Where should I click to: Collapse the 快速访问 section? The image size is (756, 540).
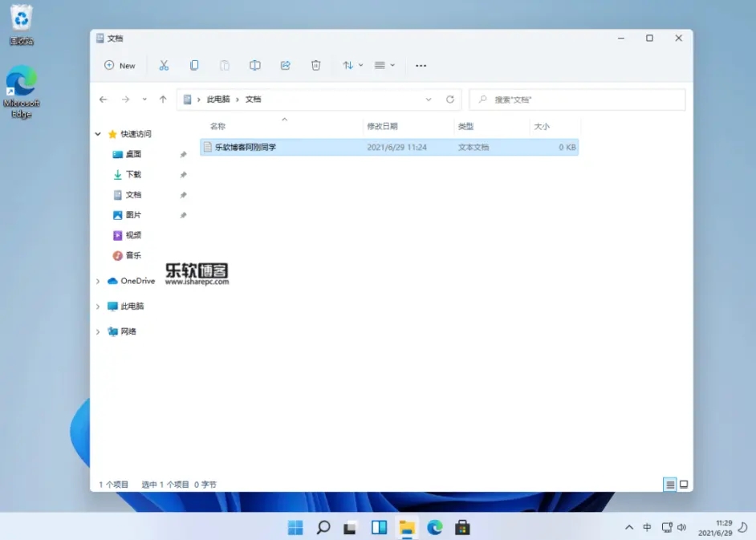pyautogui.click(x=98, y=133)
